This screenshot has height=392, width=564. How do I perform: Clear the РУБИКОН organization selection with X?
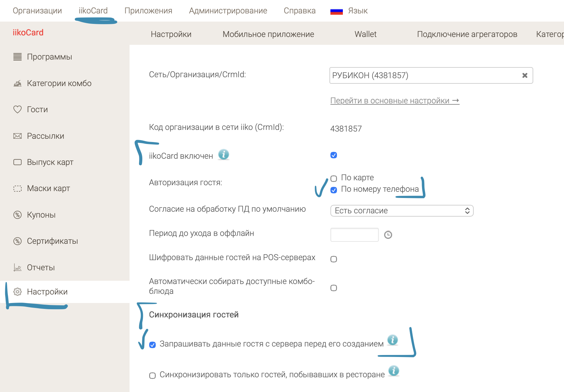coord(525,76)
